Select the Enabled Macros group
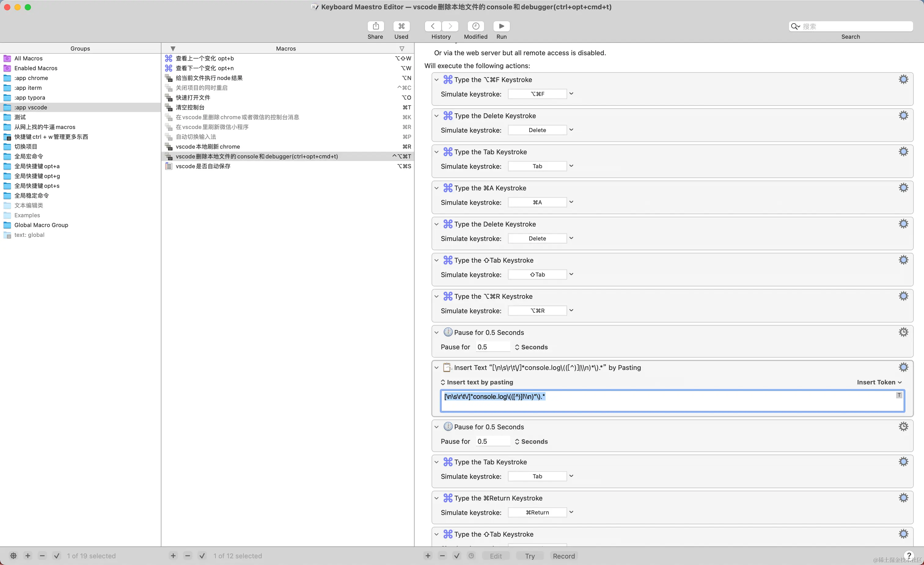Viewport: 924px width, 565px height. 80,68
